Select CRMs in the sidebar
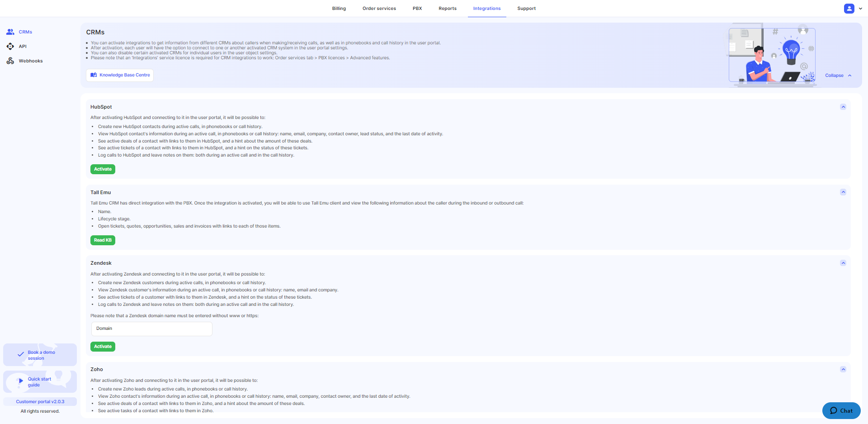The height and width of the screenshot is (424, 868). pos(25,32)
